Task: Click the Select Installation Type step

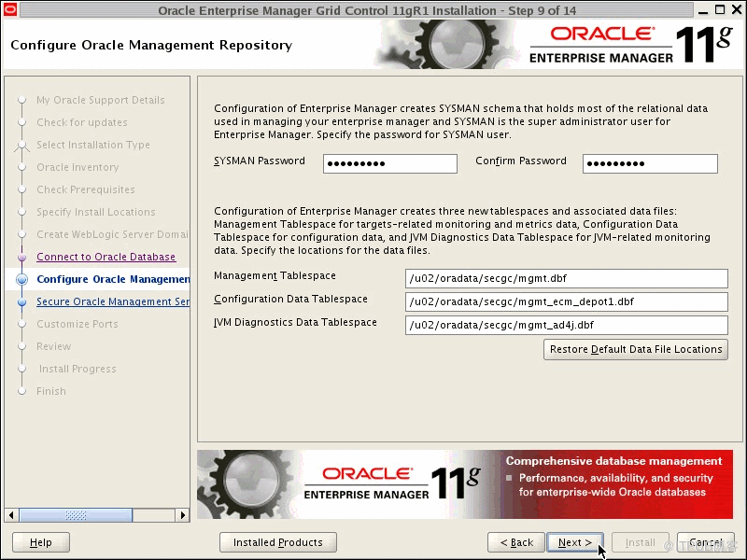Action: [93, 145]
